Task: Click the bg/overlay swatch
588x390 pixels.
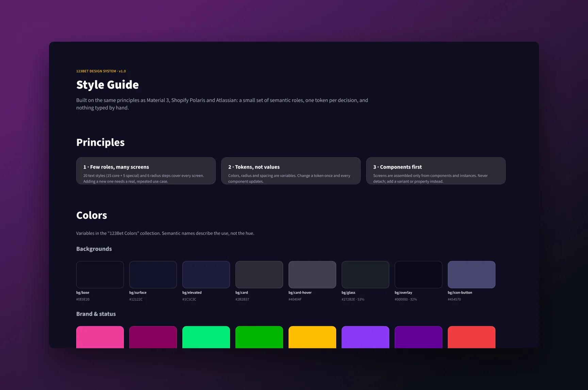Action: coord(419,275)
